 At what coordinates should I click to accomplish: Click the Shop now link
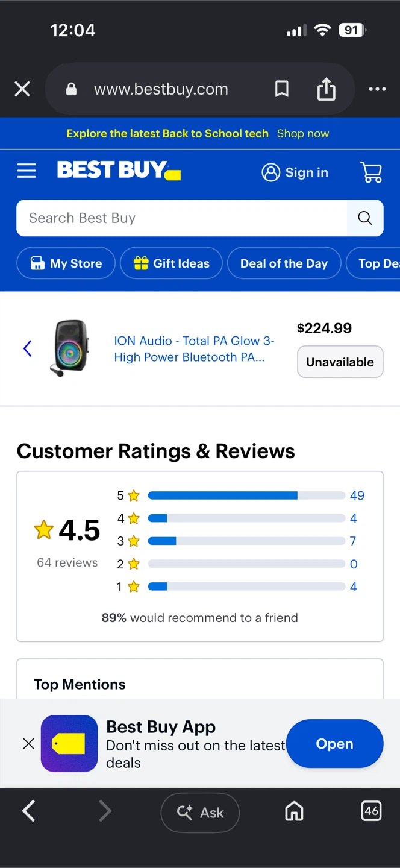(x=303, y=134)
